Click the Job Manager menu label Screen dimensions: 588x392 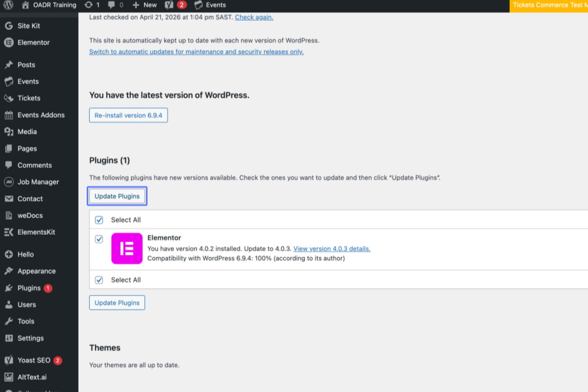click(38, 182)
